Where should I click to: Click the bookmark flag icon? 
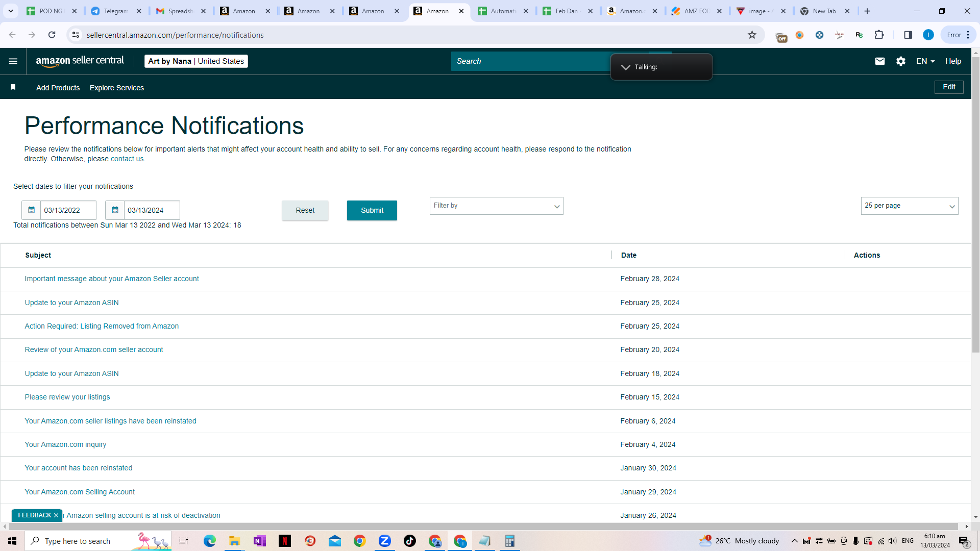pyautogui.click(x=13, y=87)
